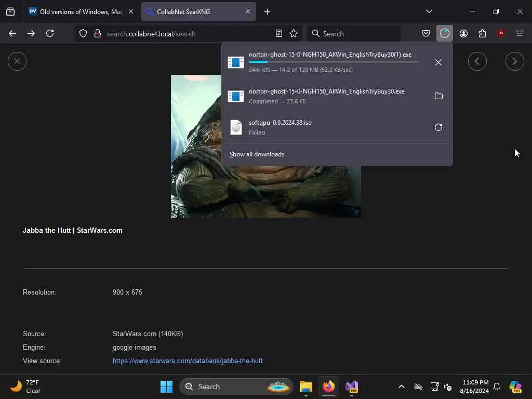Cancel the in-progress norton-ghost (1) download

click(x=438, y=62)
